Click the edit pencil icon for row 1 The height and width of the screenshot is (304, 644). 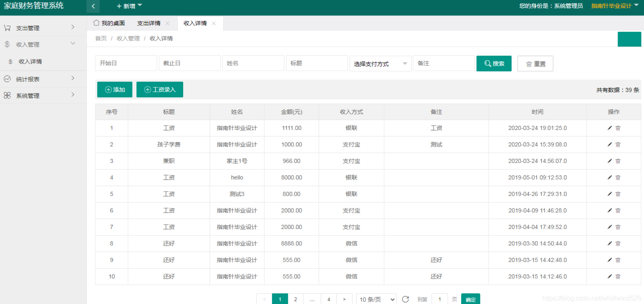point(610,128)
